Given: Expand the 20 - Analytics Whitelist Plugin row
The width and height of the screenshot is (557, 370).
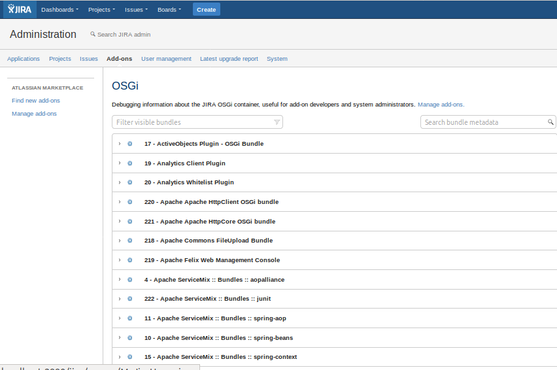Looking at the screenshot, I should tap(120, 182).
